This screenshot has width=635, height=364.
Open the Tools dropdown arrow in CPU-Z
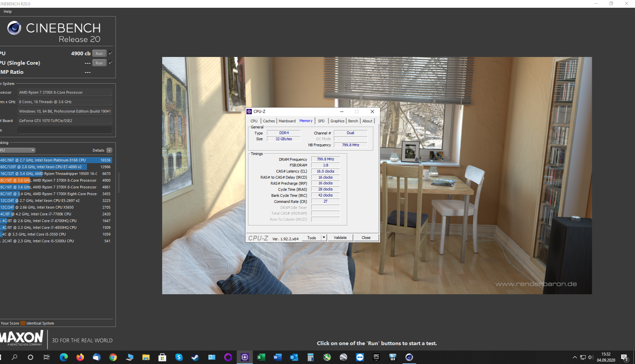[x=324, y=238]
